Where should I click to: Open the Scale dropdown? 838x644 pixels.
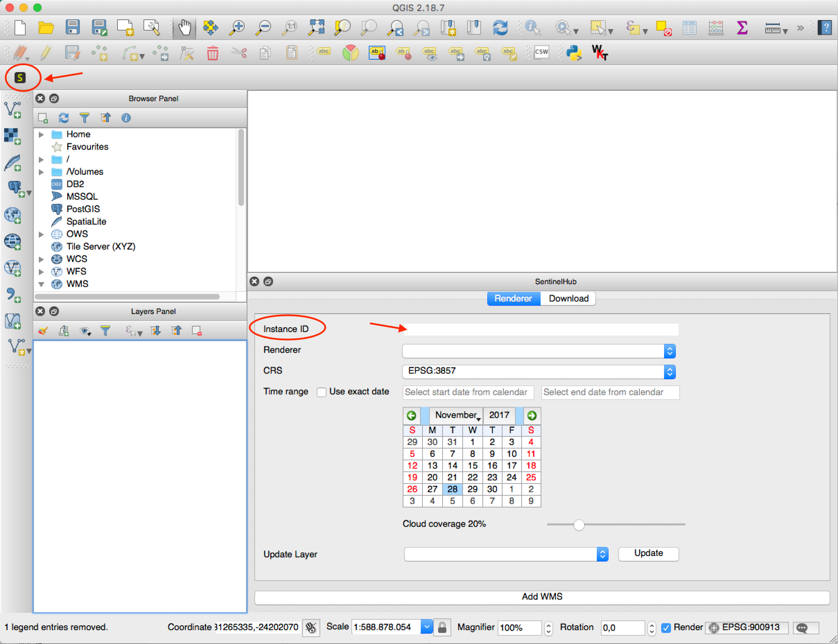pos(427,627)
